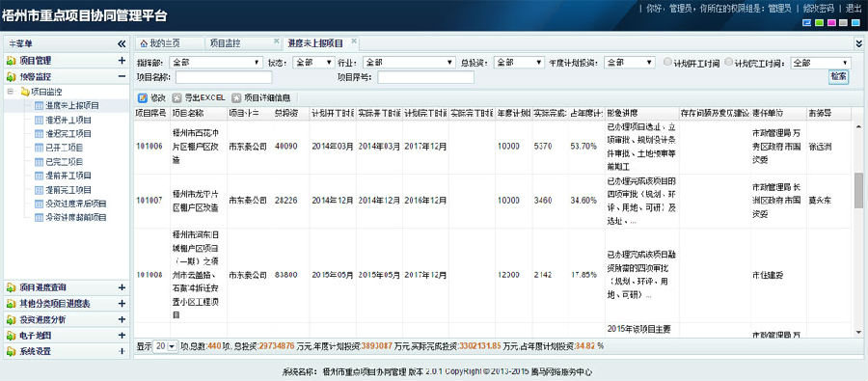Select 滞前开工项目 in the tree
This screenshot has height=381, width=868.
[68, 176]
